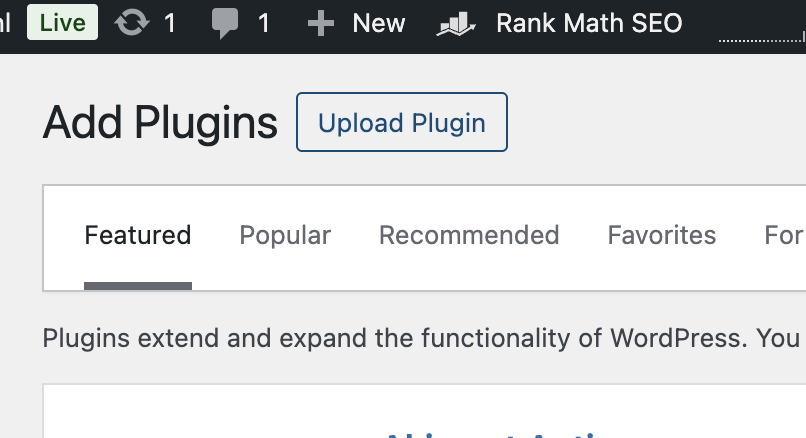
Task: Click the pending comments count number
Action: point(264,23)
